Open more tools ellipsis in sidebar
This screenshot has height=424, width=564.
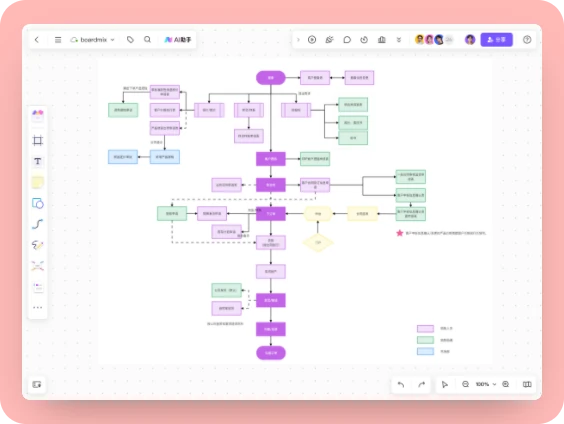pyautogui.click(x=37, y=307)
